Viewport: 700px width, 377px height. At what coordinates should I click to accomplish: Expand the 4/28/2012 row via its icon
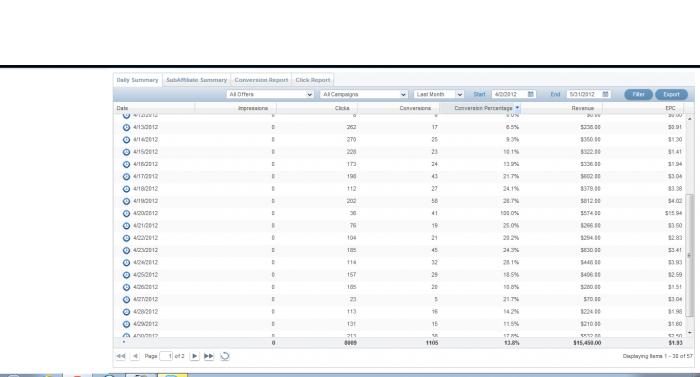[x=126, y=312]
